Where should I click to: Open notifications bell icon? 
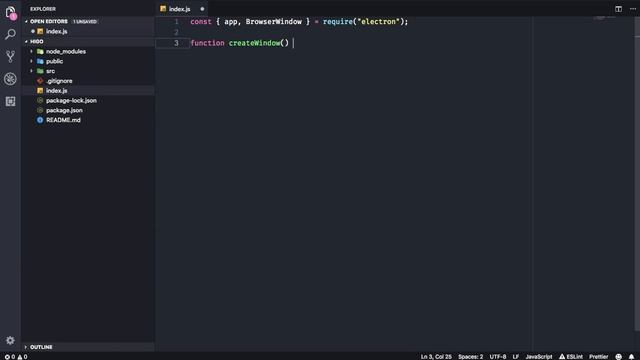pos(631,356)
